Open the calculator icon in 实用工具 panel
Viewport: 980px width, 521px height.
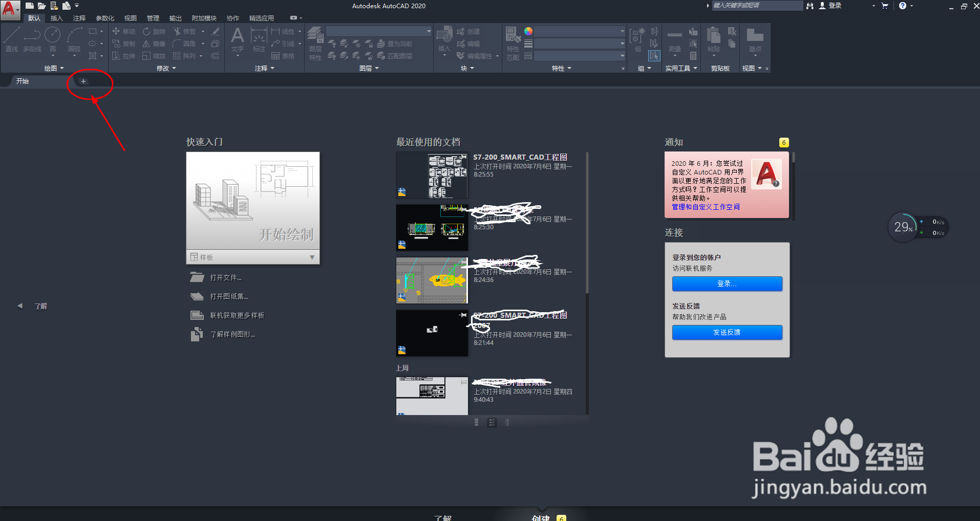[x=693, y=56]
